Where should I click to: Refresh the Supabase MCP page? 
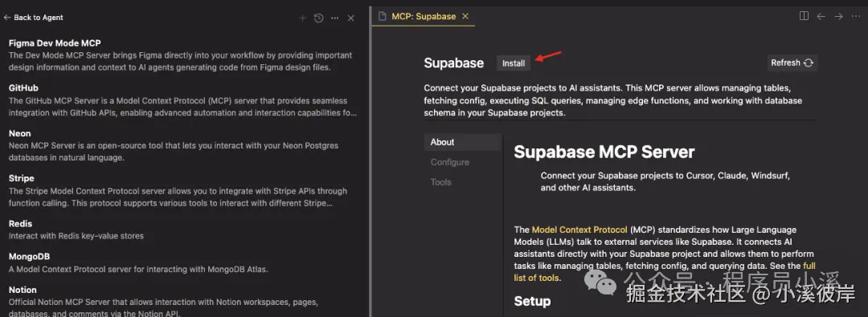pos(792,63)
